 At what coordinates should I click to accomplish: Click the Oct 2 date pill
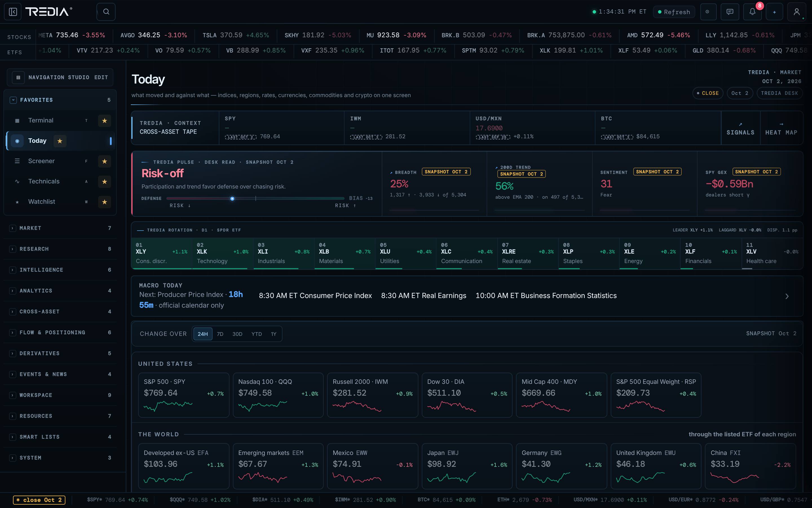coord(740,93)
